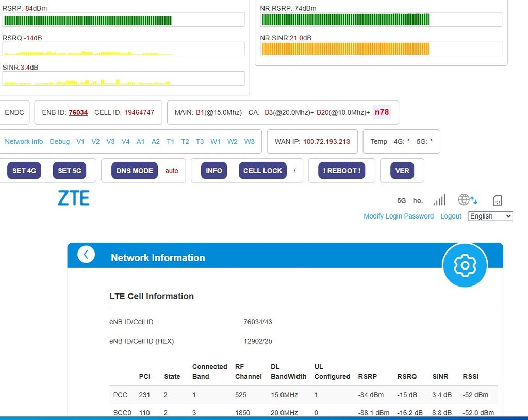Open the Network Info link
The height and width of the screenshot is (420, 528).
coord(24,141)
